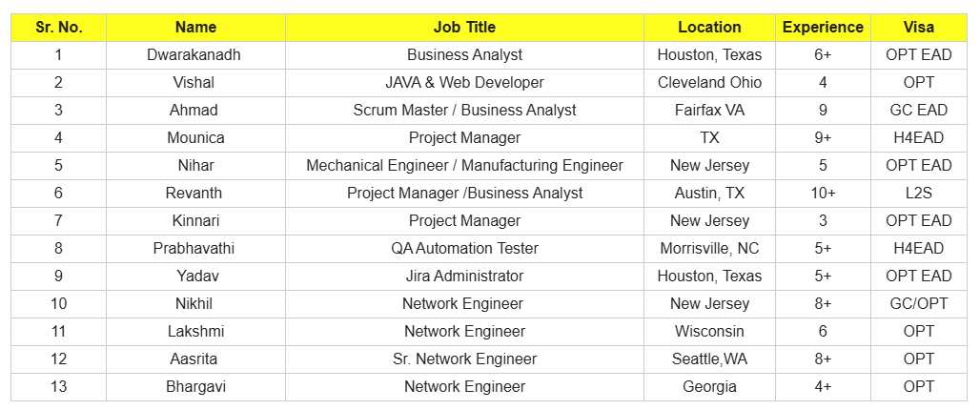Select Mounica's H4EAD visa cell
The image size is (980, 410).
pyautogui.click(x=918, y=138)
